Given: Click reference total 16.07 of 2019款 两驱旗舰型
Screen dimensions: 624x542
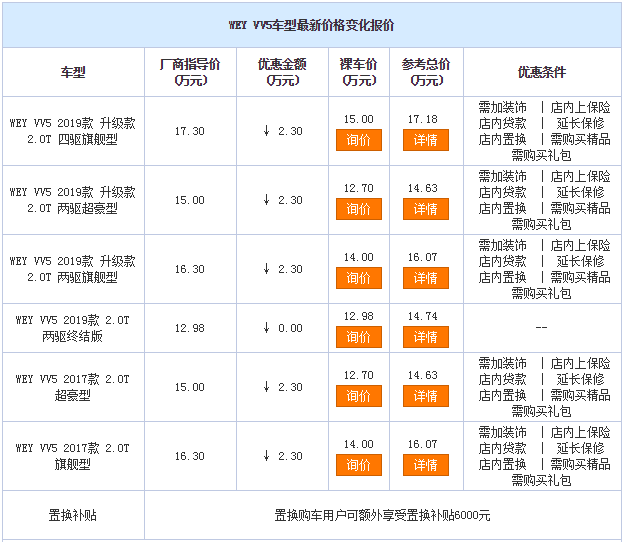Looking at the screenshot, I should pyautogui.click(x=423, y=257).
